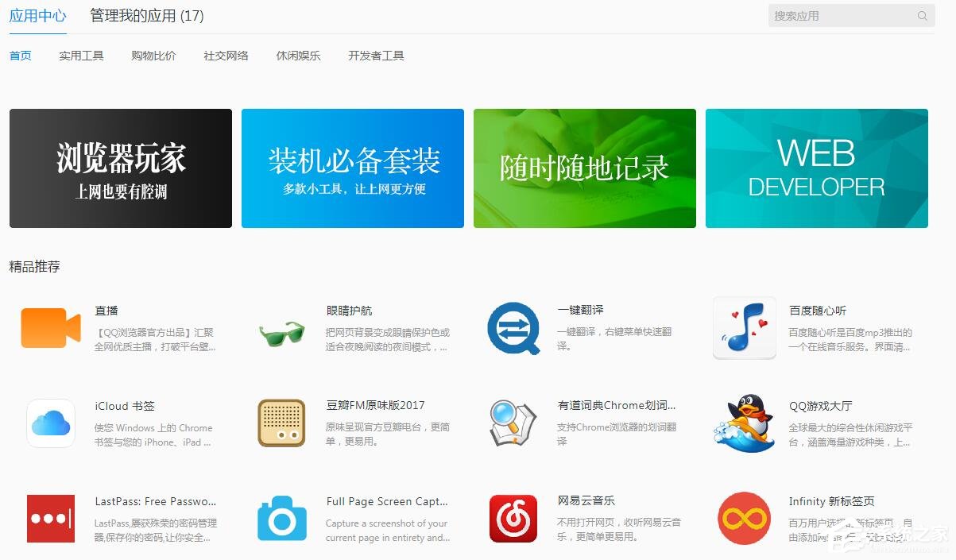This screenshot has width=956, height=560.
Task: Open 百度随心听 music app icon
Action: 744,327
